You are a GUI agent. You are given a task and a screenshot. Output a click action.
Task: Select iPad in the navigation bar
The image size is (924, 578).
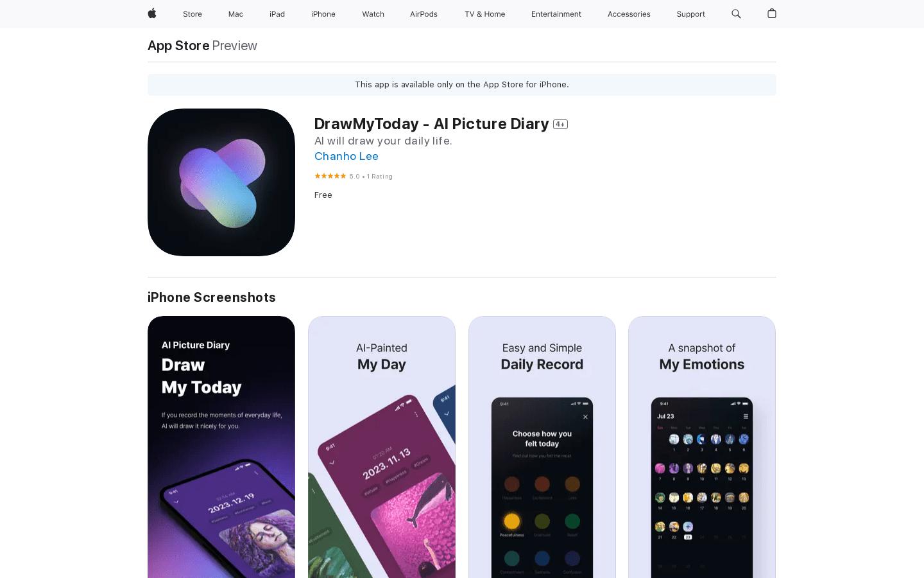pyautogui.click(x=277, y=14)
